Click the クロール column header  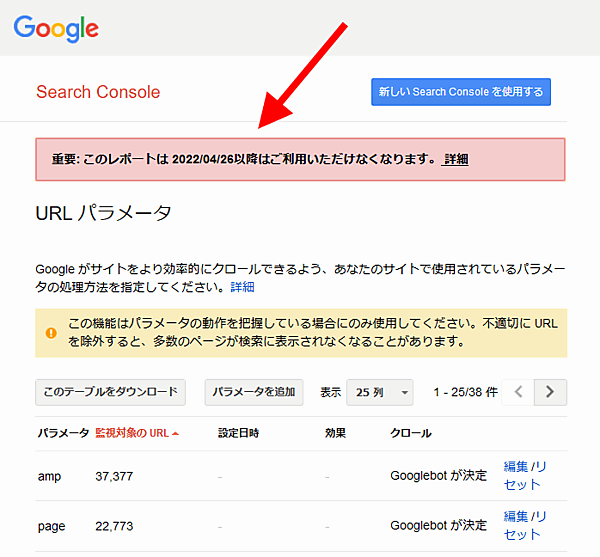[411, 433]
